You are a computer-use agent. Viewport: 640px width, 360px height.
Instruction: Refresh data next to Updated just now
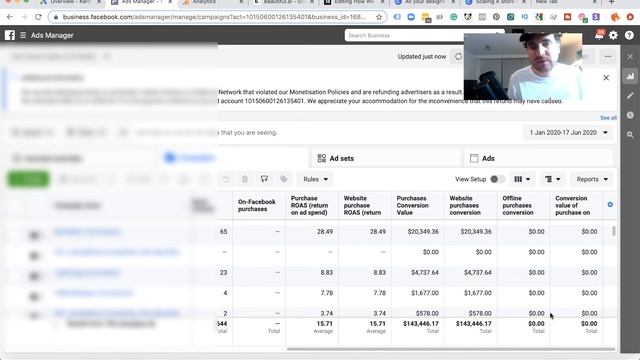click(x=458, y=57)
